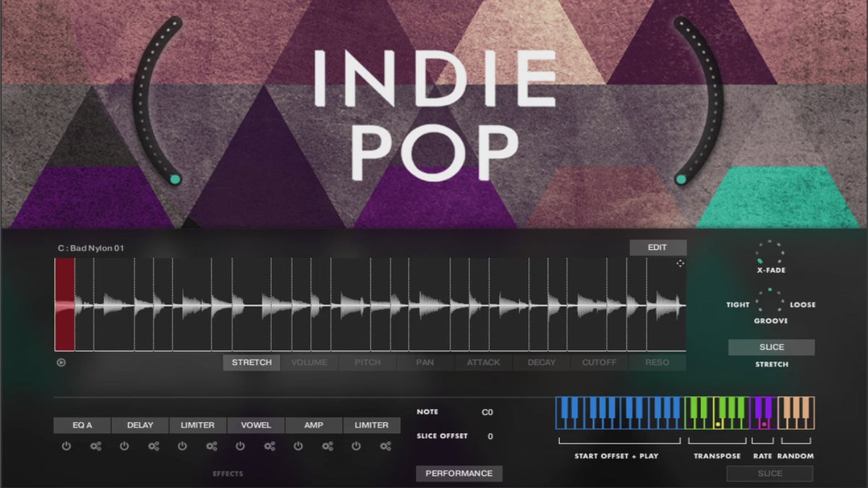This screenshot has width=868, height=488.
Task: Click the four-arrow move icon above the waveform
Action: click(680, 263)
